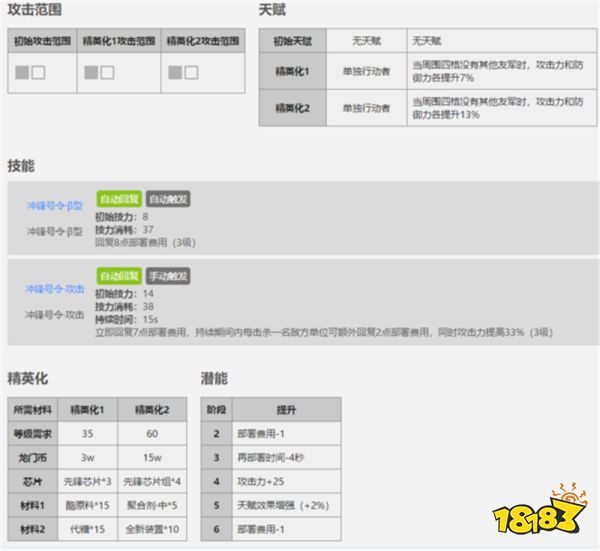Image resolution: width=600 pixels, height=551 pixels.
Task: Select the 精英化2攻击范围 column header
Action: coord(204,43)
